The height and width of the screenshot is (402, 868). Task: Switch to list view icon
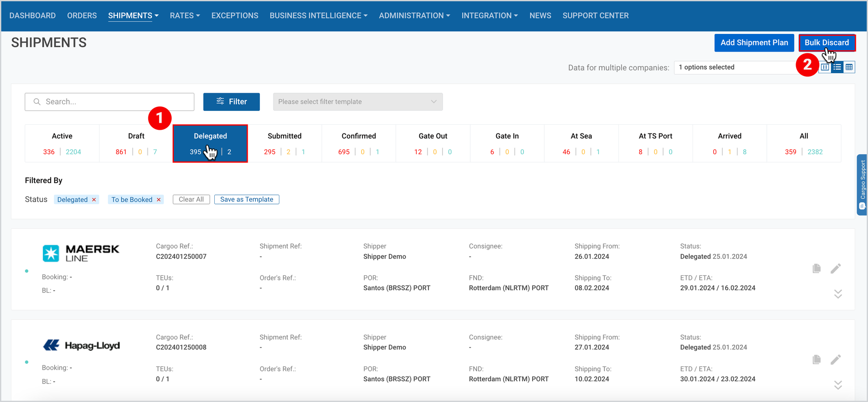pyautogui.click(x=837, y=67)
